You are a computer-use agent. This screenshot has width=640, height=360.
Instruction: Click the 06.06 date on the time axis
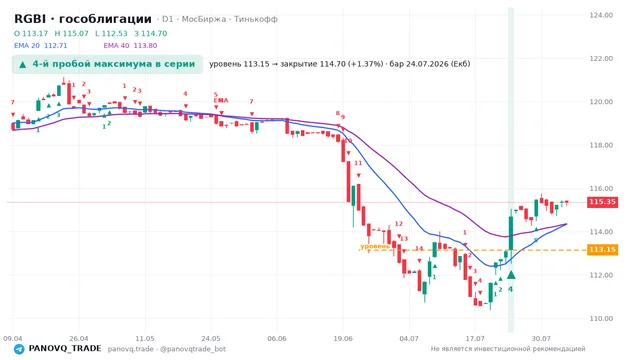tap(277, 338)
